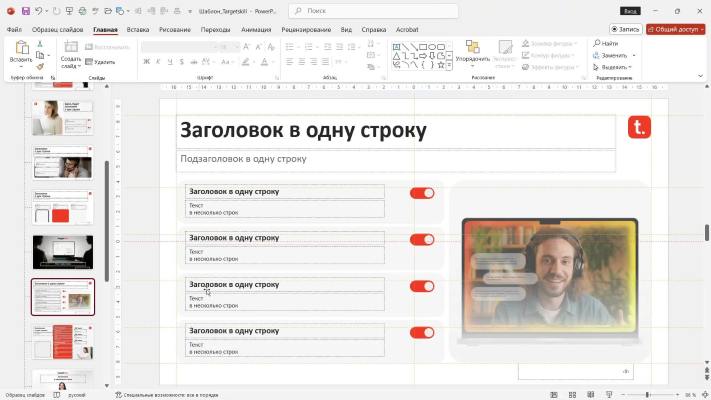Image resolution: width=711 pixels, height=400 pixels.
Task: Activate the format painter brush
Action: [40, 67]
